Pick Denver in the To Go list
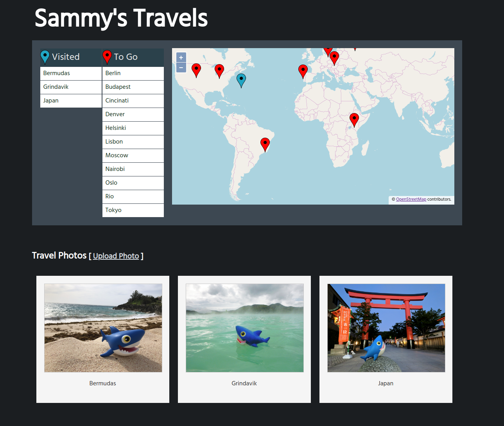 [133, 115]
